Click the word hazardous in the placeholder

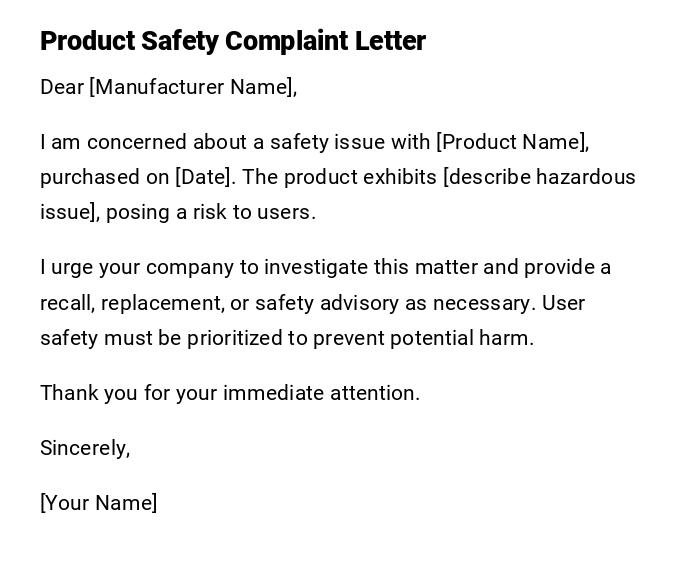coord(585,177)
